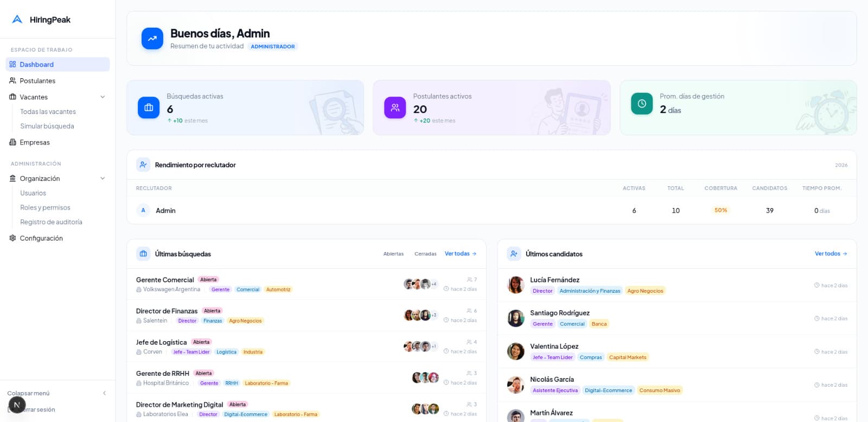Open Santiago Rodríguez candidate profile
The height and width of the screenshot is (422, 868).
[x=559, y=313]
